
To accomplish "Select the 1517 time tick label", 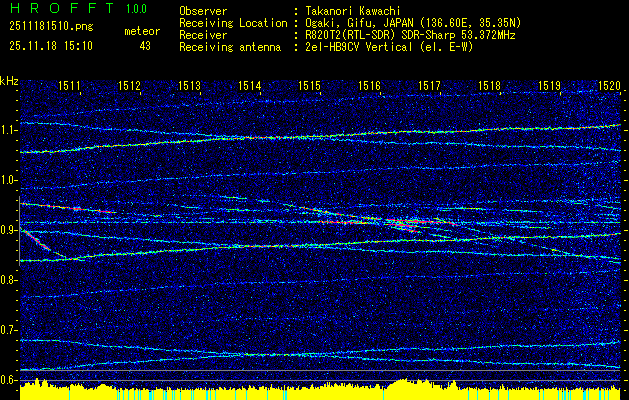I will click(x=430, y=87).
